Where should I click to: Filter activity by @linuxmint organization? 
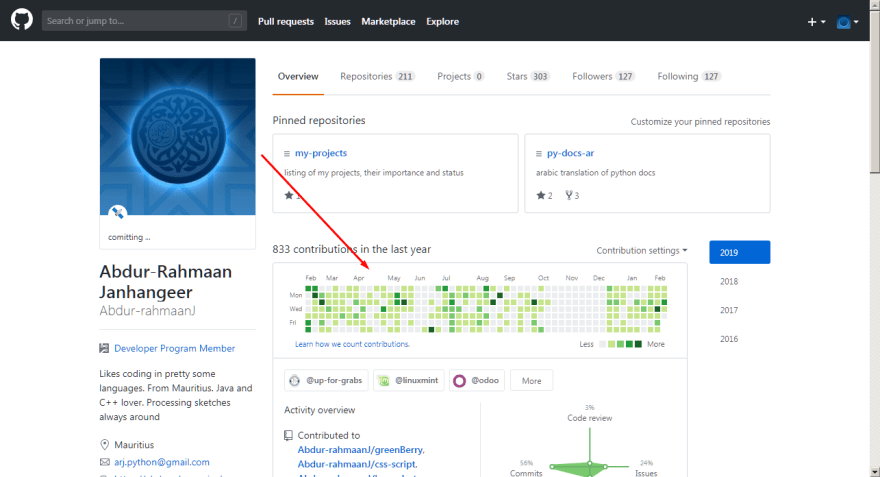[409, 380]
